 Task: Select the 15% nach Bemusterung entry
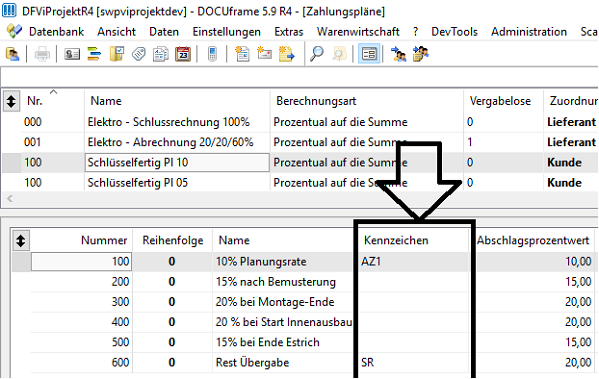275,282
